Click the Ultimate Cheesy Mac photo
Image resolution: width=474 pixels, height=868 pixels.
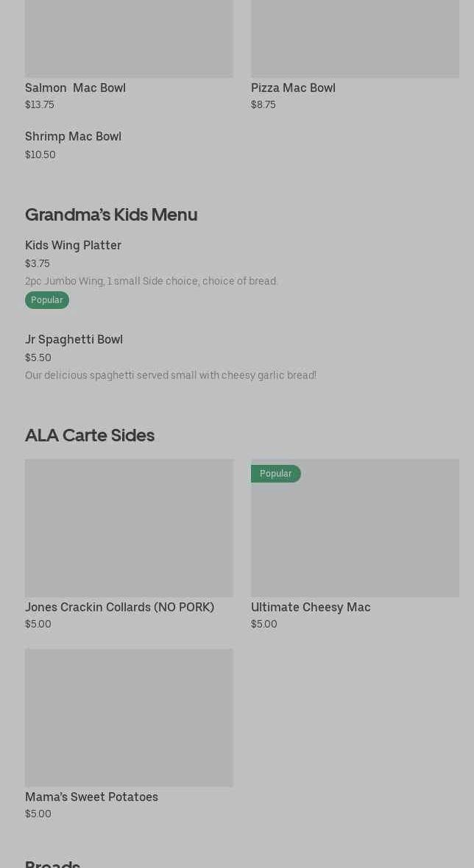point(355,536)
